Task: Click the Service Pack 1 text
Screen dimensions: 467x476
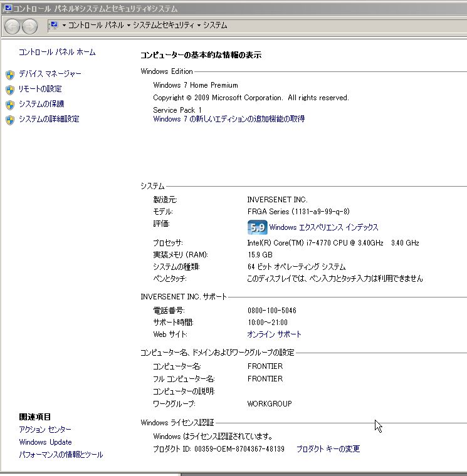Action: (177, 110)
